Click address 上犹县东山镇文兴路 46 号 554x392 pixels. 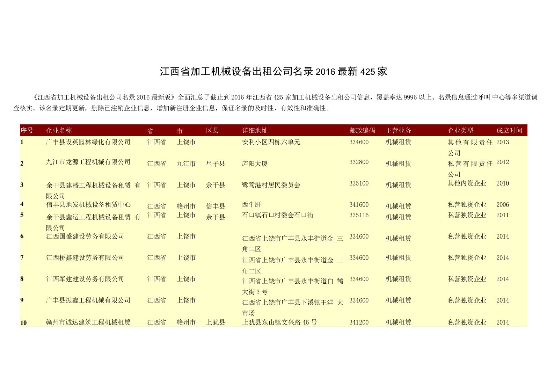279,322
